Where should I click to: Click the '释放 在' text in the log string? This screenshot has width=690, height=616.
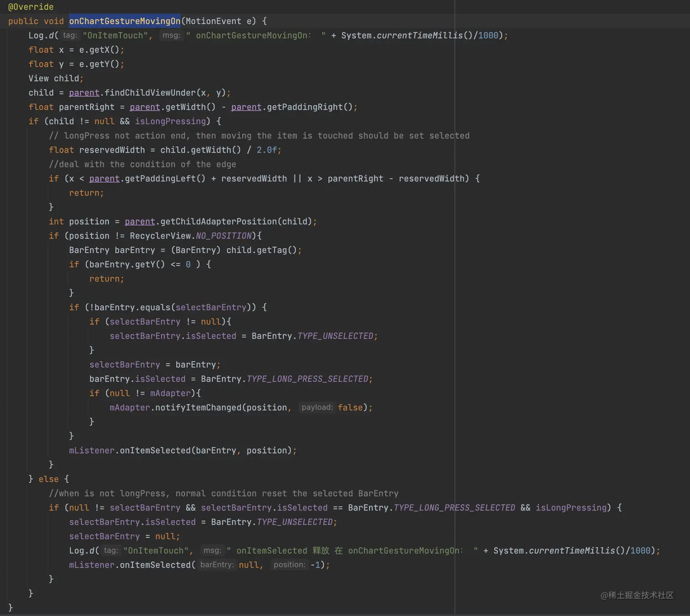click(x=328, y=551)
